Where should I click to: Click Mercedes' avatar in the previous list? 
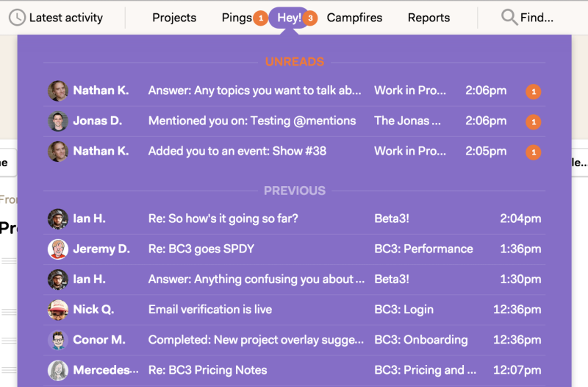[57, 370]
